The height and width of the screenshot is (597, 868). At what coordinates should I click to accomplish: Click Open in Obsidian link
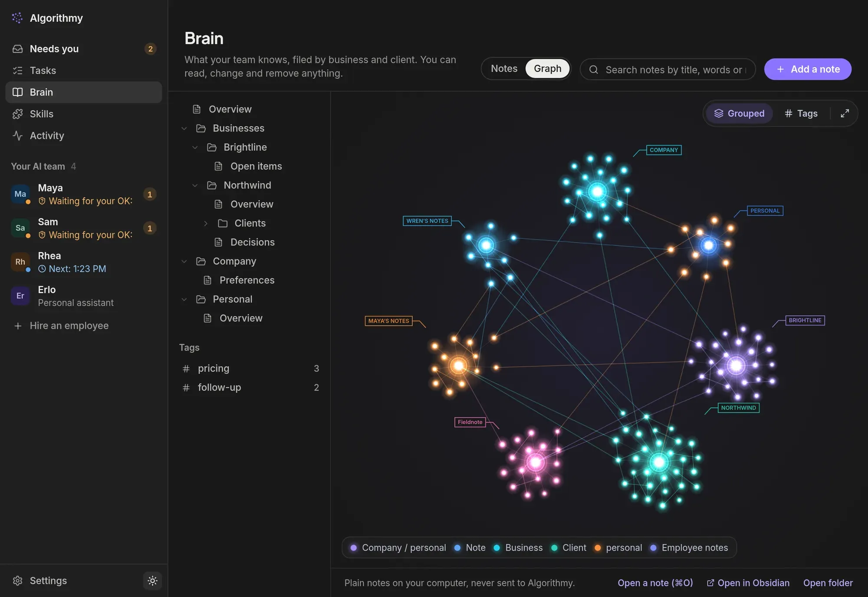coord(748,583)
